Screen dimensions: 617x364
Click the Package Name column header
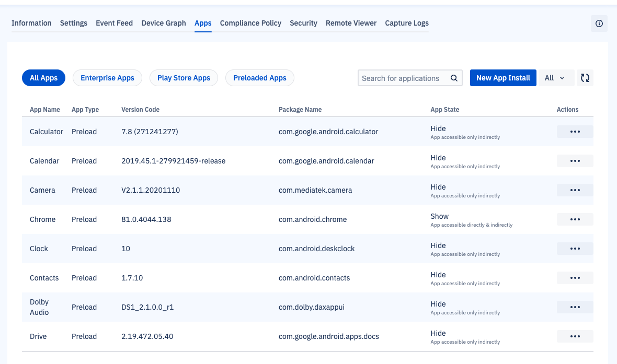tap(300, 110)
